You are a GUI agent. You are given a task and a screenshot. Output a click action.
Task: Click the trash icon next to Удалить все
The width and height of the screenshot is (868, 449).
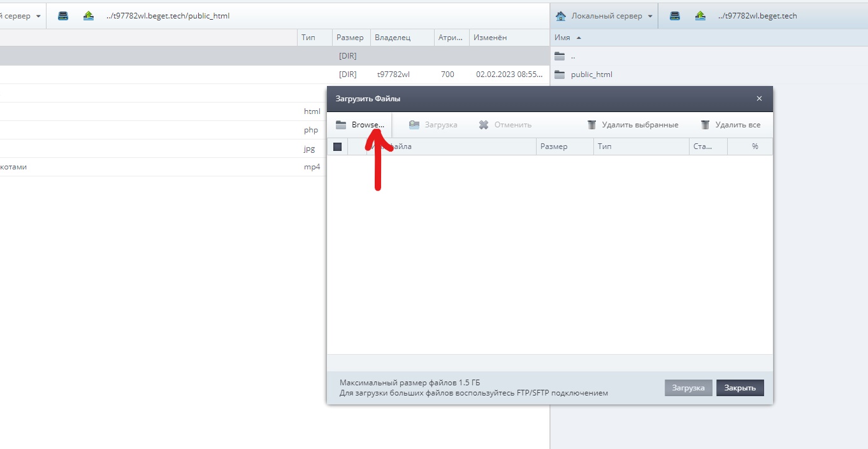(705, 125)
